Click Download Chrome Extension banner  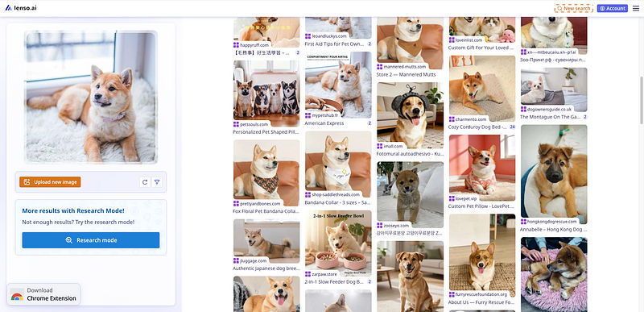pyautogui.click(x=44, y=294)
